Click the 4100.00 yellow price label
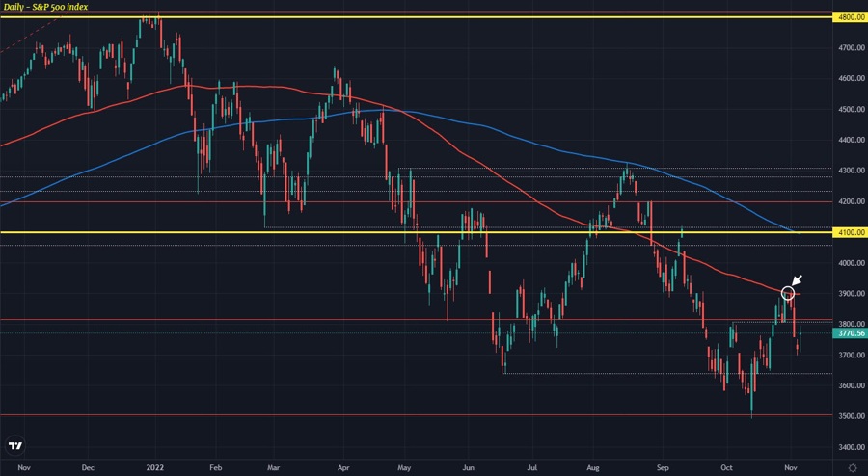This screenshot has width=868, height=476. click(x=851, y=233)
